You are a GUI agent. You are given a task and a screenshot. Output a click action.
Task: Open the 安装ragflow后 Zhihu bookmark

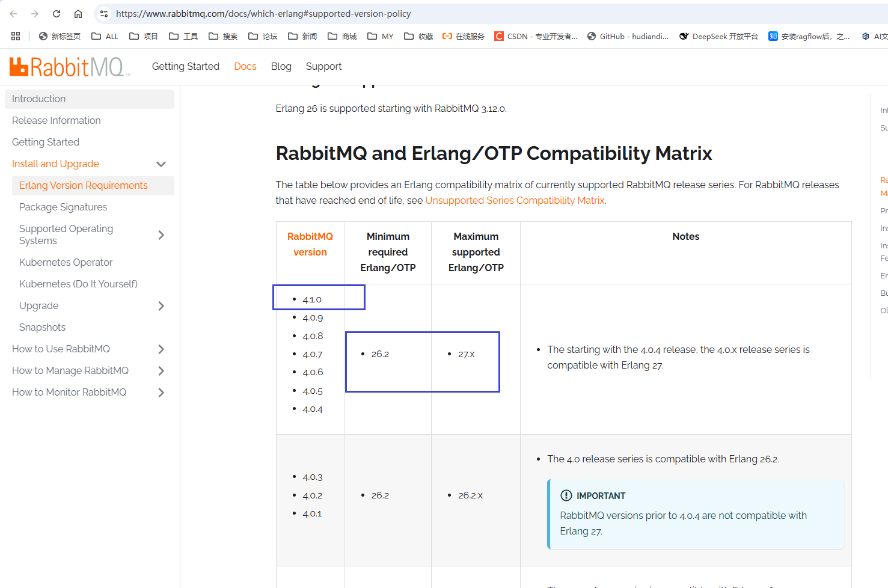(x=809, y=36)
